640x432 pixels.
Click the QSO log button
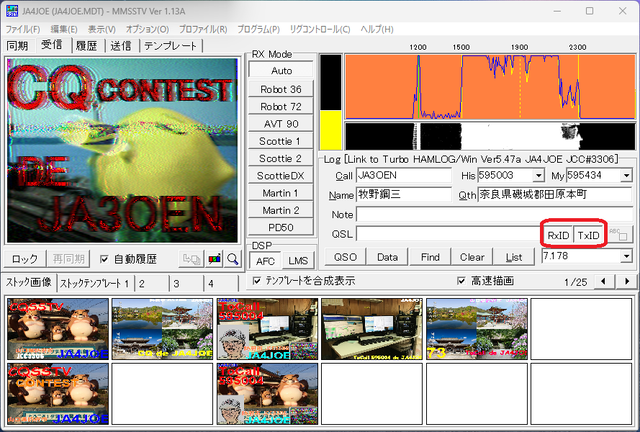coord(345,257)
